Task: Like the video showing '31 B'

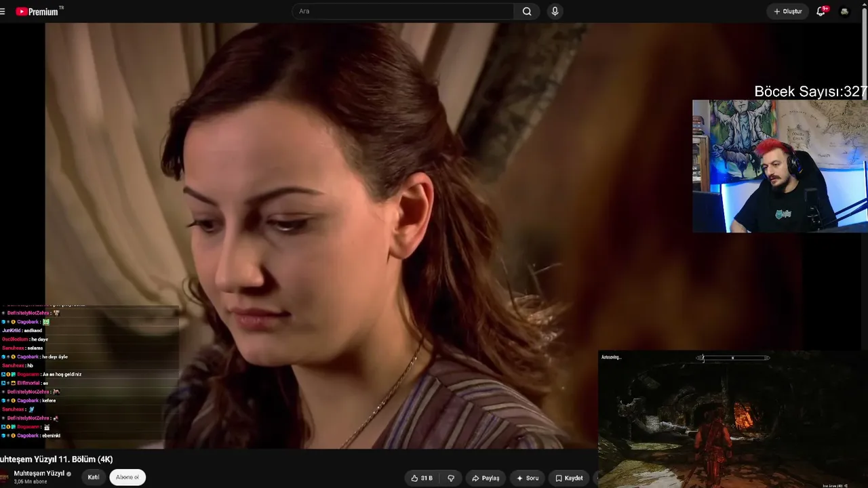Action: [422, 478]
